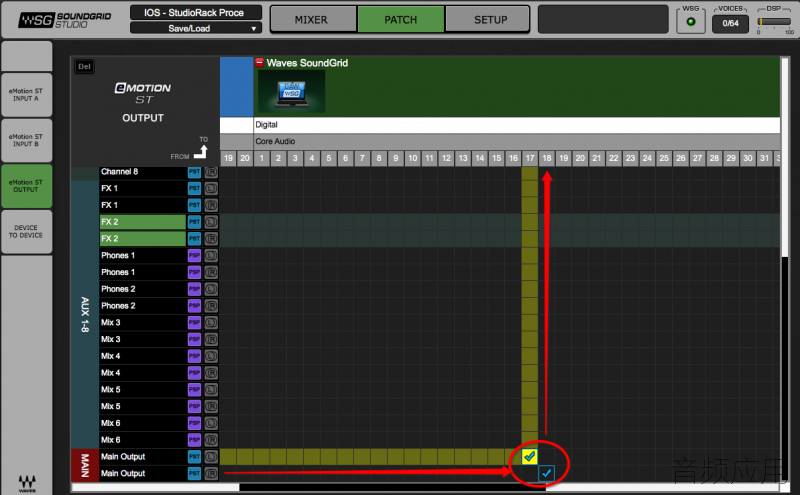Uncheck the yellow patch at Main Output L to 17
The image size is (800, 495).
[x=530, y=456]
